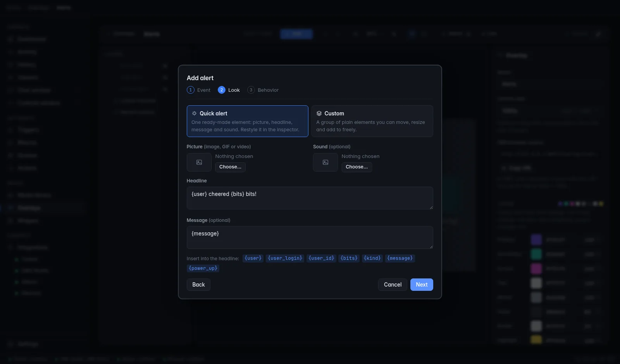The image size is (620, 364).
Task: Choose a file for Picture
Action: click(230, 167)
